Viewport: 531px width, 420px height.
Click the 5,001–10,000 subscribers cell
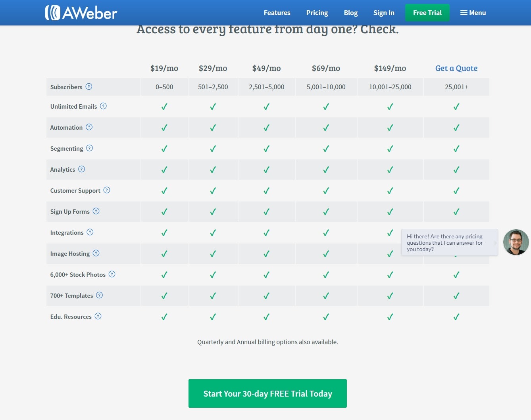326,87
